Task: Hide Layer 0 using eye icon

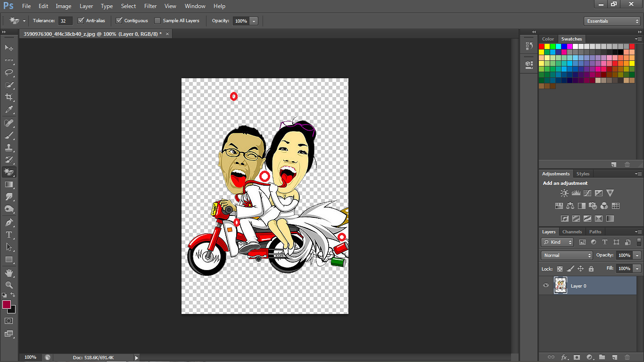Action: click(546, 286)
